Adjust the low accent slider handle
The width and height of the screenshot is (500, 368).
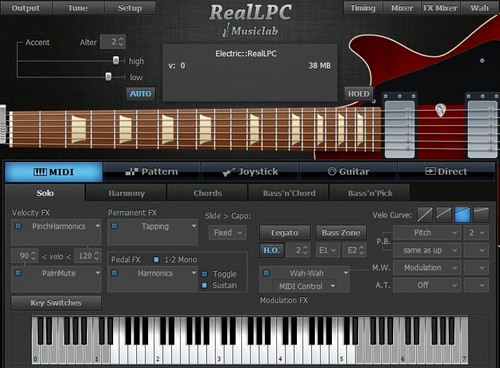[x=108, y=76]
